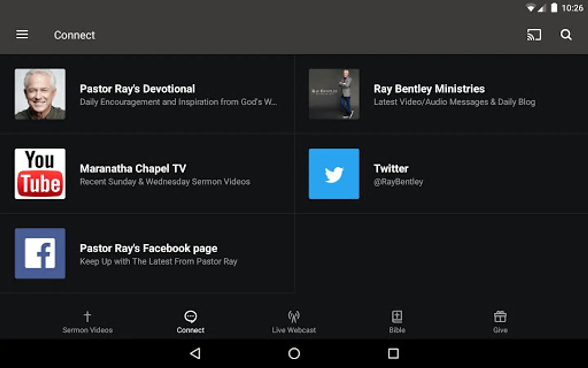Tap the Cast screen icon
Image resolution: width=588 pixels, height=368 pixels.
point(534,35)
